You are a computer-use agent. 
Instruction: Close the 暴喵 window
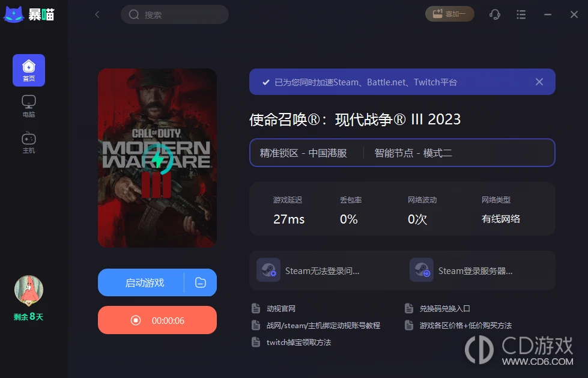574,14
